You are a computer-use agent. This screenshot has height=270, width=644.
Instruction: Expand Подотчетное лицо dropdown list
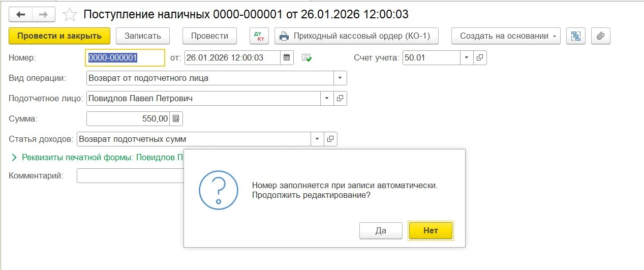[327, 98]
